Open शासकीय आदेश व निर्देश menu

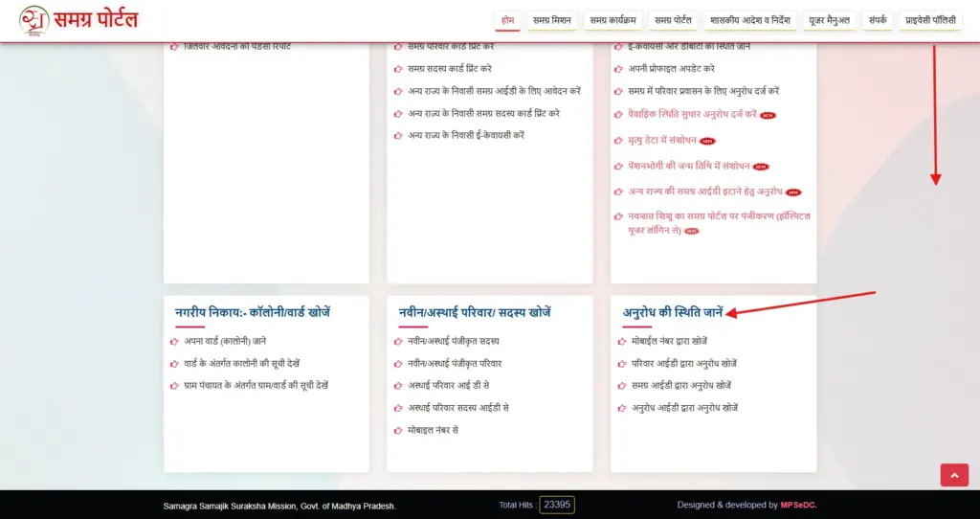(749, 20)
